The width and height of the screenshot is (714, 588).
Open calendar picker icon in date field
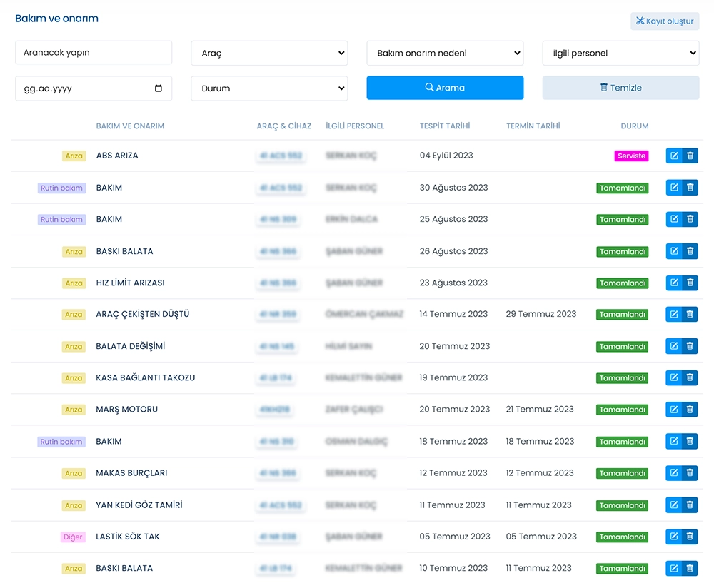pyautogui.click(x=159, y=88)
